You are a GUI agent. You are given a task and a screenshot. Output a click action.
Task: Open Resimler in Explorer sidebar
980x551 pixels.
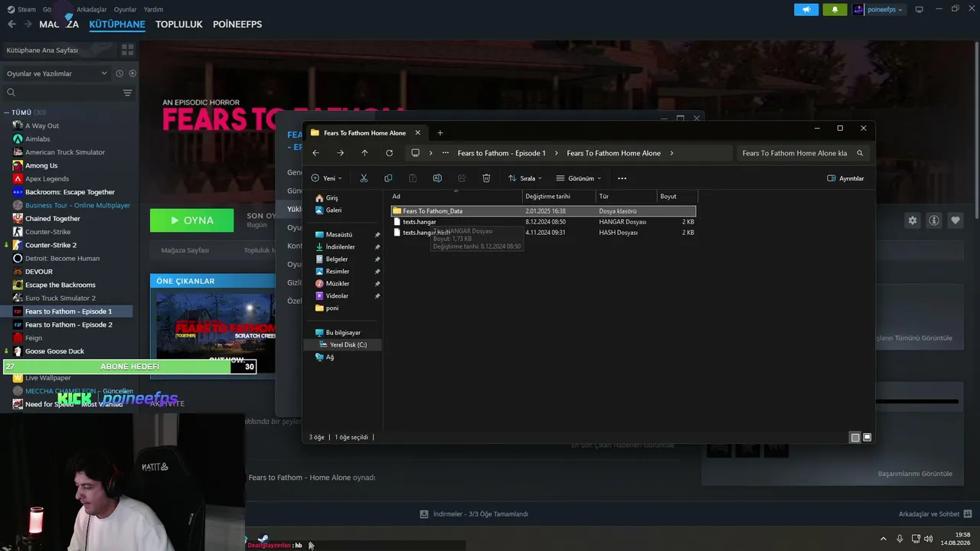click(x=332, y=271)
